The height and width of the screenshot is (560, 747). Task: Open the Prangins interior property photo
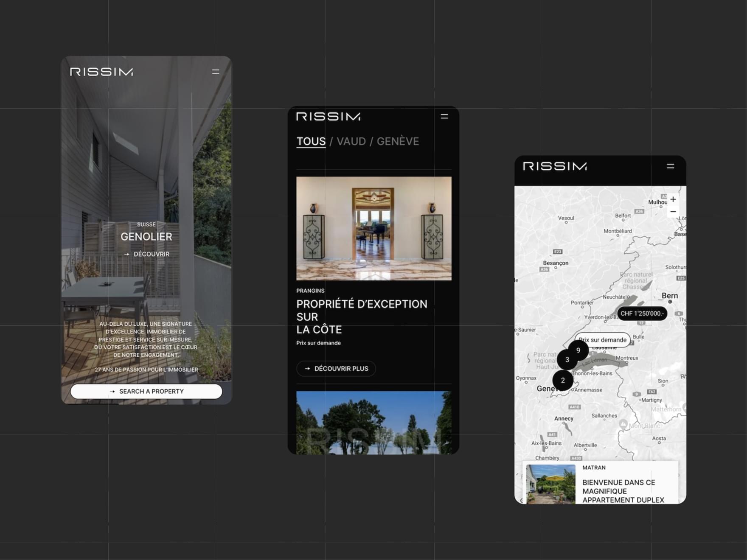pos(373,228)
